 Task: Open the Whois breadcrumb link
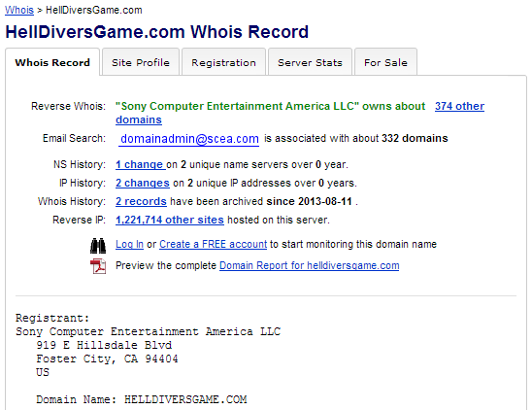pos(19,10)
